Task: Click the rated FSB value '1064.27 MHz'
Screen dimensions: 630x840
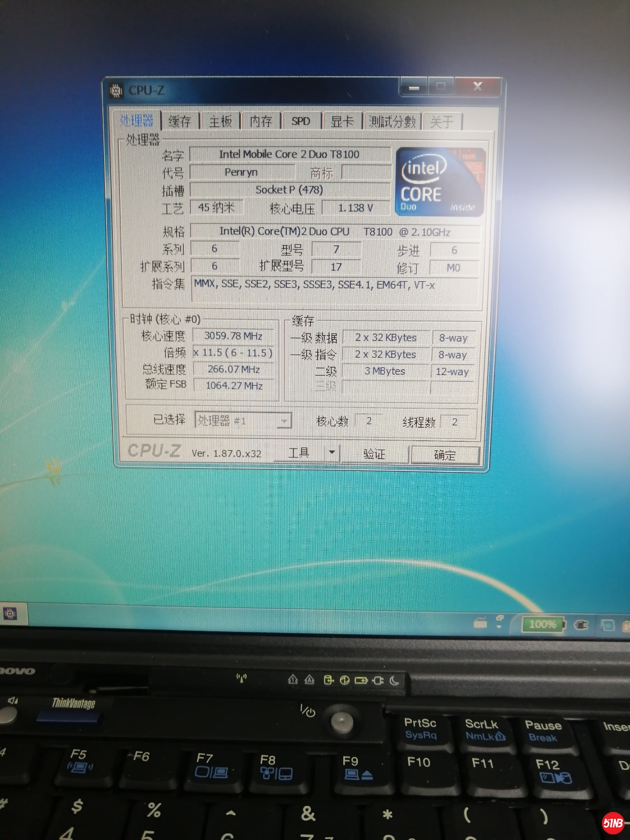Action: 234,385
